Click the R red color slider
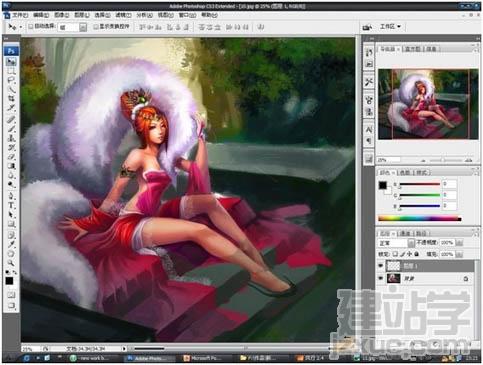This screenshot has width=483, height=365. (x=420, y=184)
